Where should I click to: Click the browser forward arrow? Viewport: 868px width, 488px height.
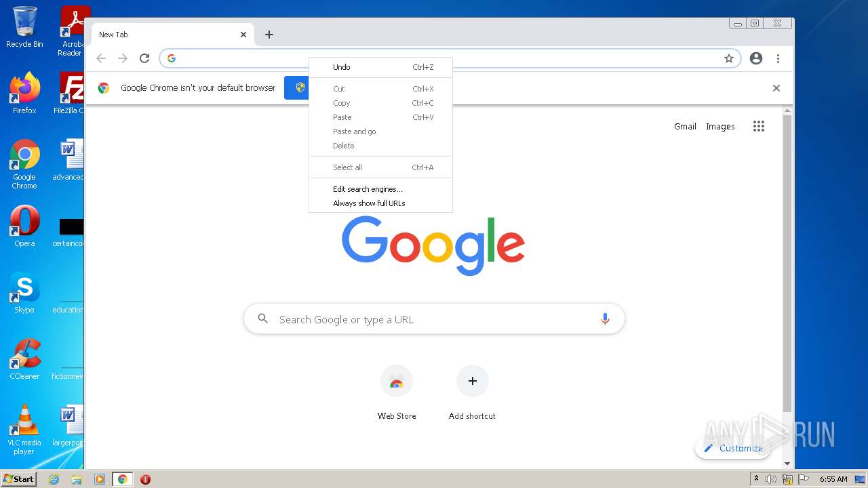pos(123,58)
